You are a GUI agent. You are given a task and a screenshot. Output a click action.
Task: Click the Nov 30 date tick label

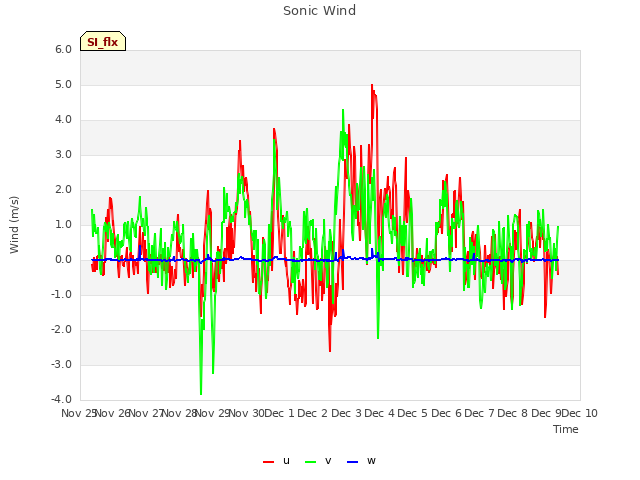246,413
